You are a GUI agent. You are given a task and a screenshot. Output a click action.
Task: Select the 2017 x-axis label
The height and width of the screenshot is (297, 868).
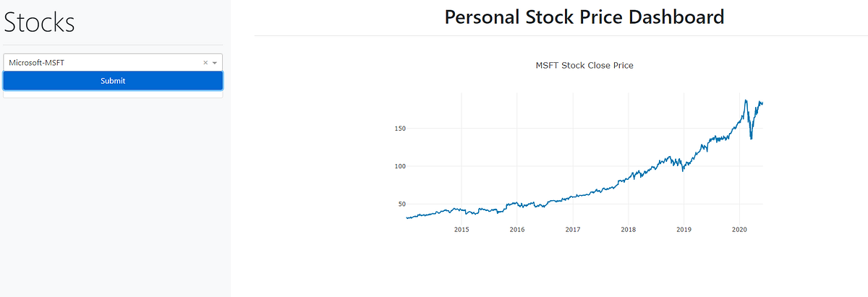point(573,230)
